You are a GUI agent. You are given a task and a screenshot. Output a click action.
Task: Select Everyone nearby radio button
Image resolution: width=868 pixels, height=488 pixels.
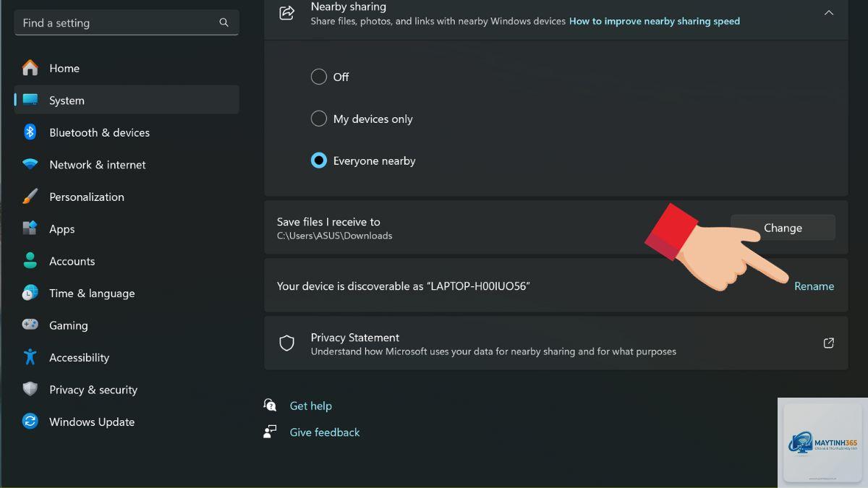point(319,160)
